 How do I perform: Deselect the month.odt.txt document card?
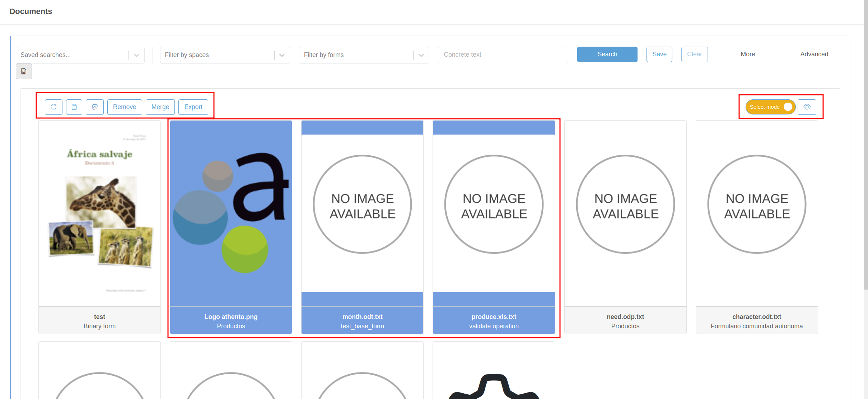pyautogui.click(x=362, y=227)
